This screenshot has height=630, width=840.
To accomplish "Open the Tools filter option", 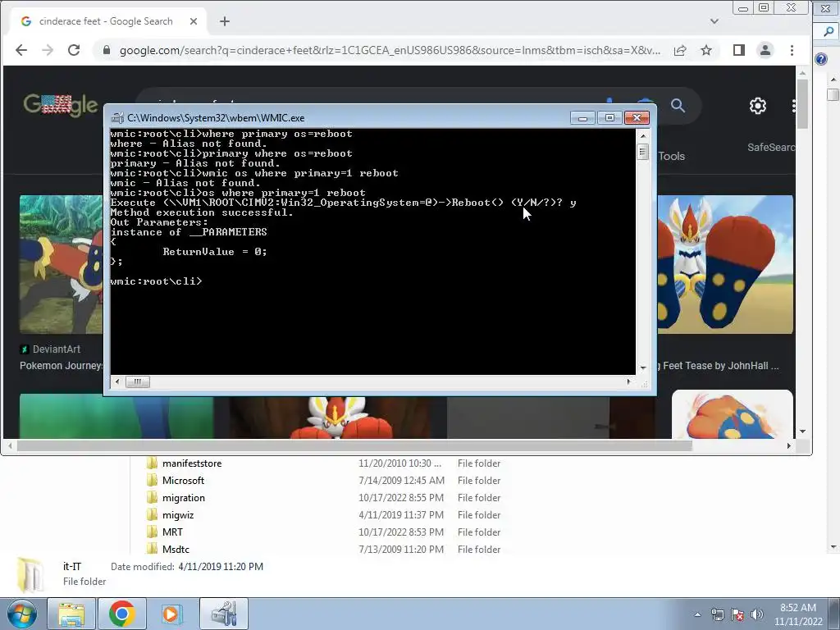I will [671, 157].
